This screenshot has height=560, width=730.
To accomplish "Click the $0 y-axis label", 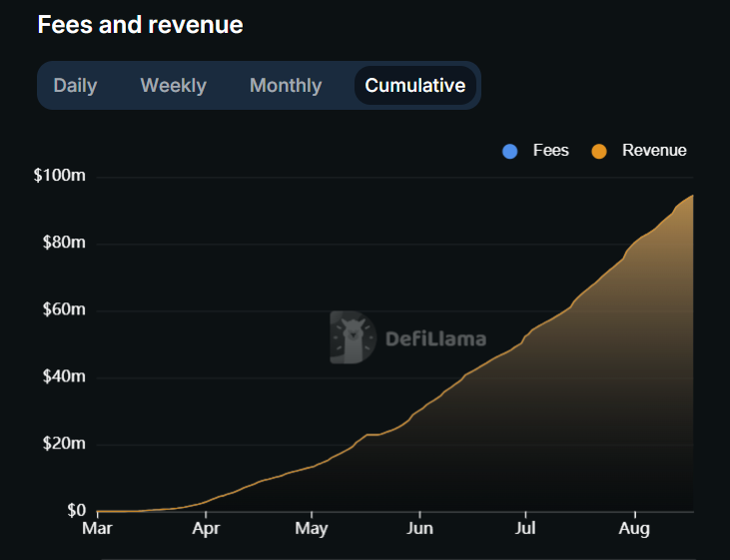I will 75,511.
